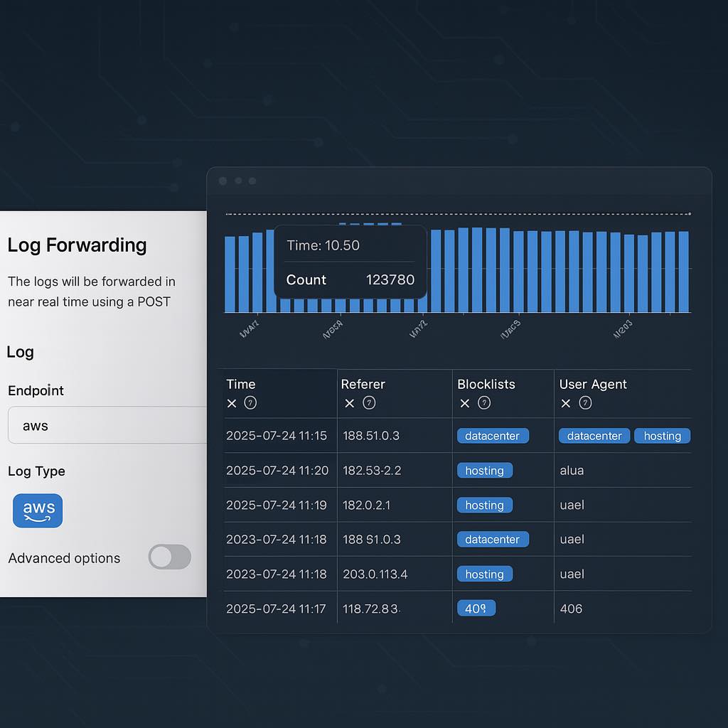Open the help icon under Referer column
728x728 pixels.
369,403
